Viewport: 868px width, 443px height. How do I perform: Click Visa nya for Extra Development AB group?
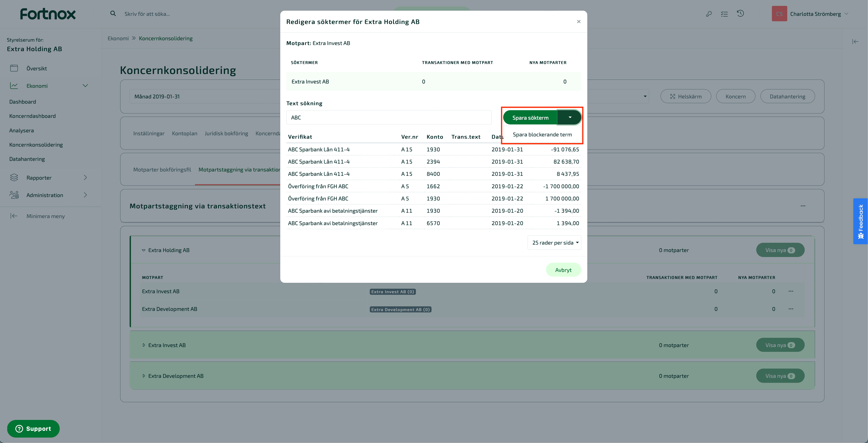click(x=780, y=376)
